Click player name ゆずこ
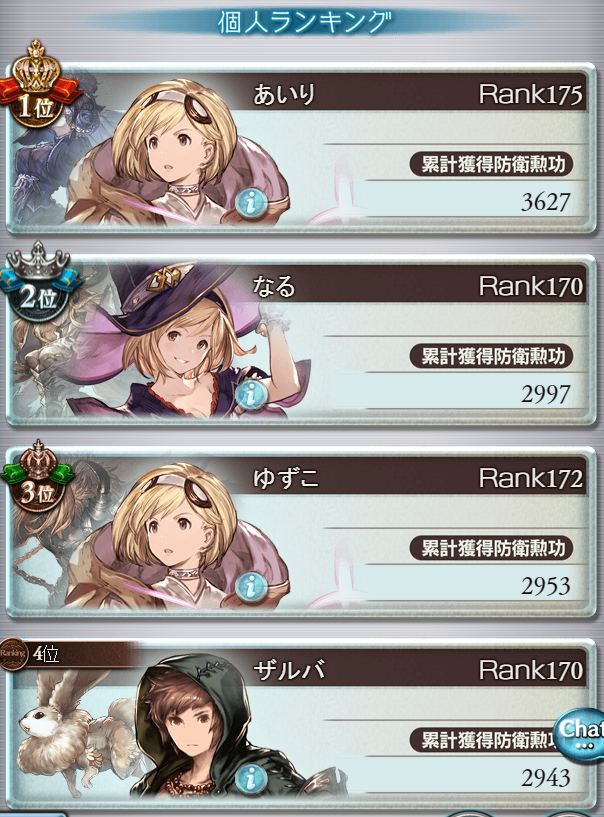This screenshot has width=604, height=817. tap(286, 478)
